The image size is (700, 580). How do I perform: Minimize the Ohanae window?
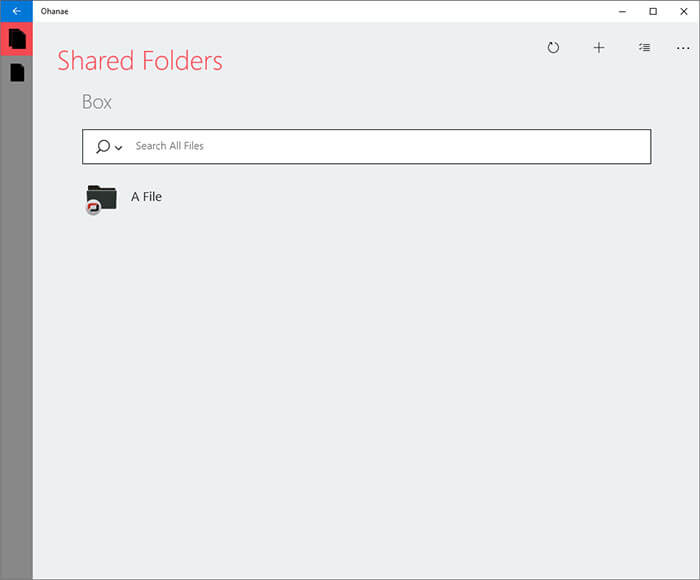(x=622, y=11)
